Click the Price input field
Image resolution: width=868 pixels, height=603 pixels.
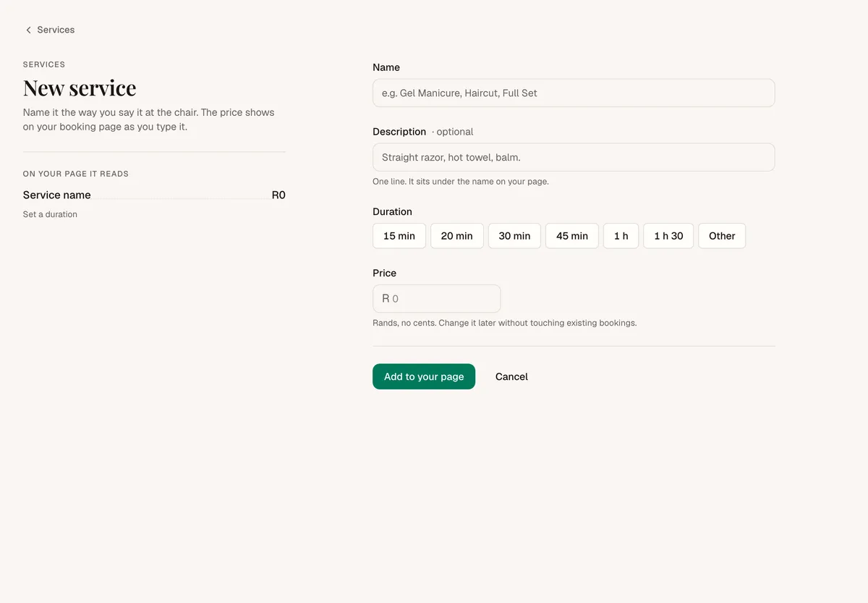[x=437, y=298]
